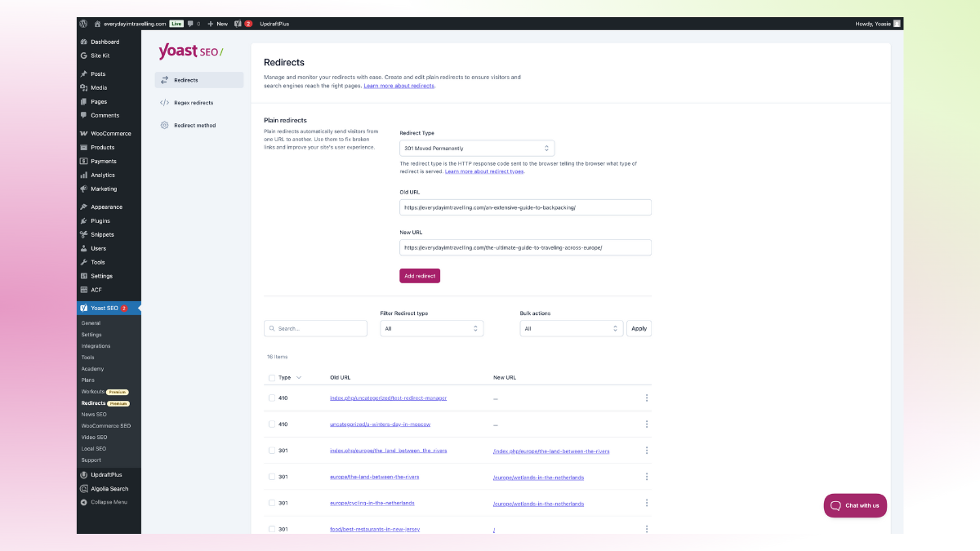
Task: Click the Collapse Menu arrow icon
Action: [84, 502]
